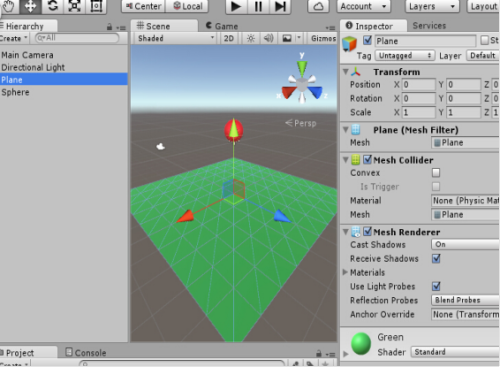The height and width of the screenshot is (367, 500).
Task: Open scene effects dropdown arrow
Action: point(299,39)
